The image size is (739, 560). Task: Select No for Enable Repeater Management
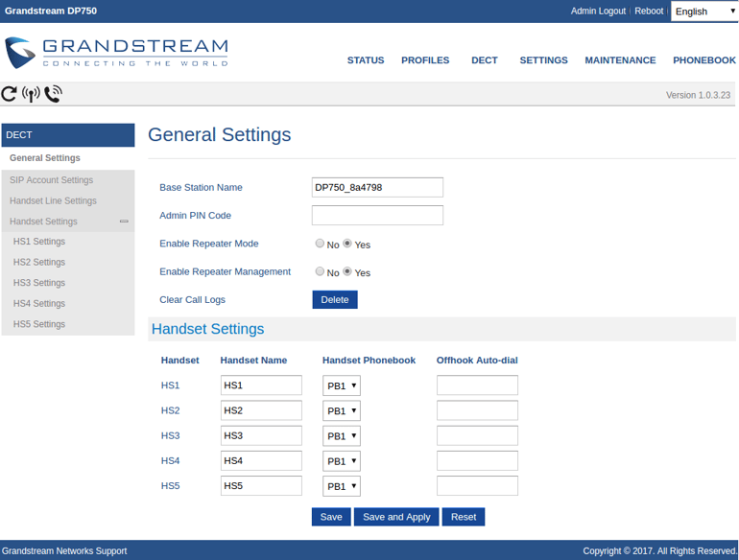point(320,271)
